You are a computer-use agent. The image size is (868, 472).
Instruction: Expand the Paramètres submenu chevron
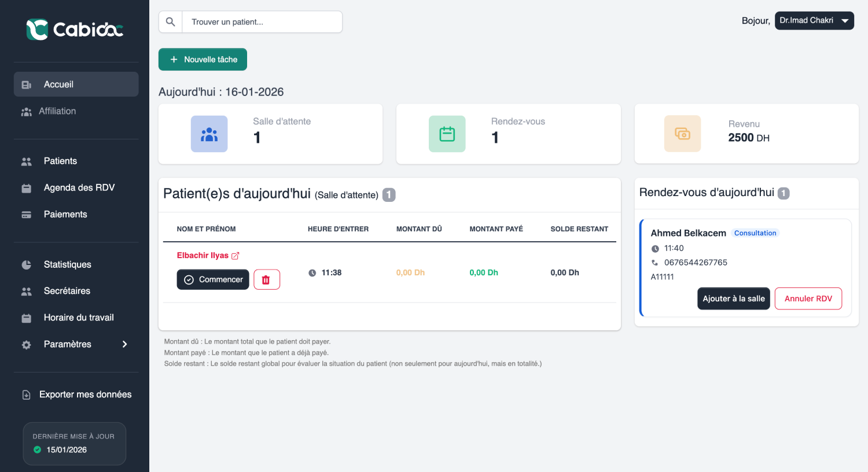pyautogui.click(x=124, y=344)
